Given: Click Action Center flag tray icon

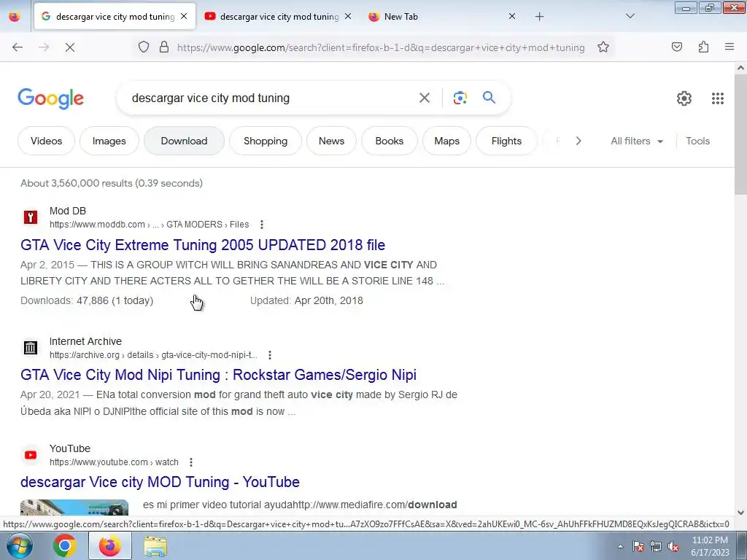Looking at the screenshot, I should coord(638,547).
